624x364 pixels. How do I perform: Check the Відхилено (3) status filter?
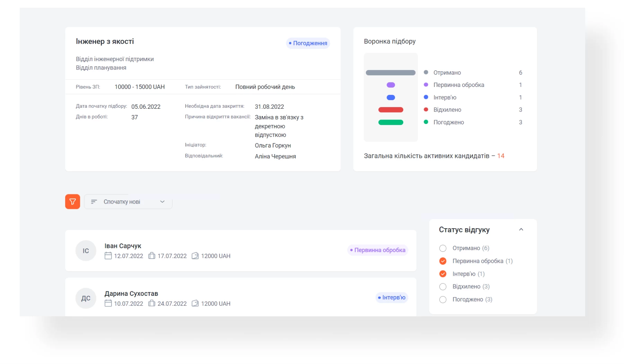point(443,287)
